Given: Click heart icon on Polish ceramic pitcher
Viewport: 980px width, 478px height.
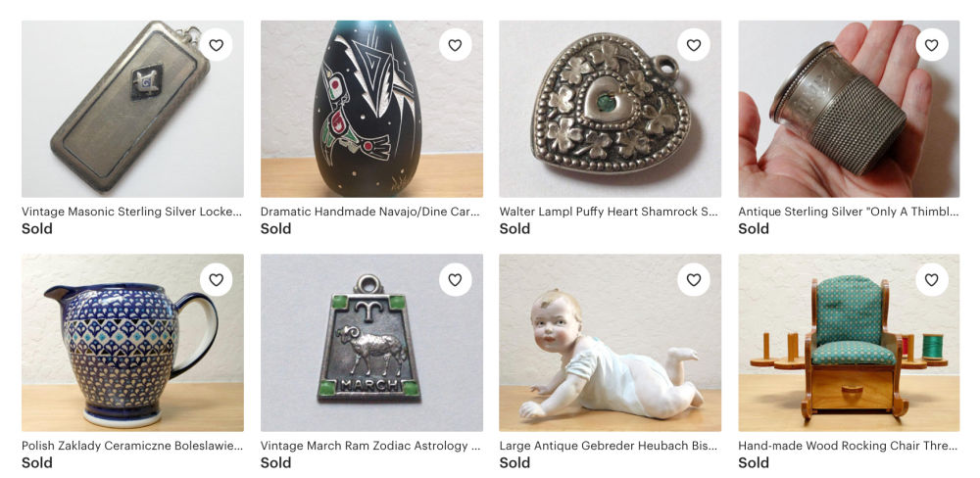Looking at the screenshot, I should point(217,279).
